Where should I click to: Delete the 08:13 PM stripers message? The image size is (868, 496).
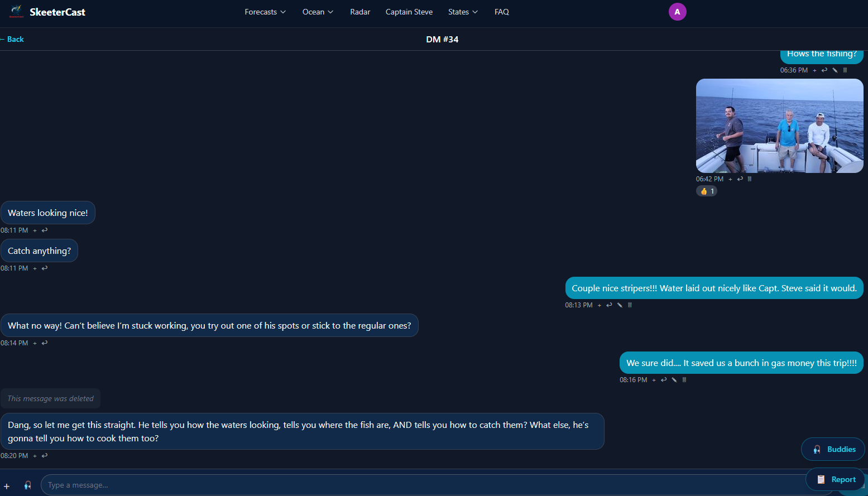click(630, 305)
